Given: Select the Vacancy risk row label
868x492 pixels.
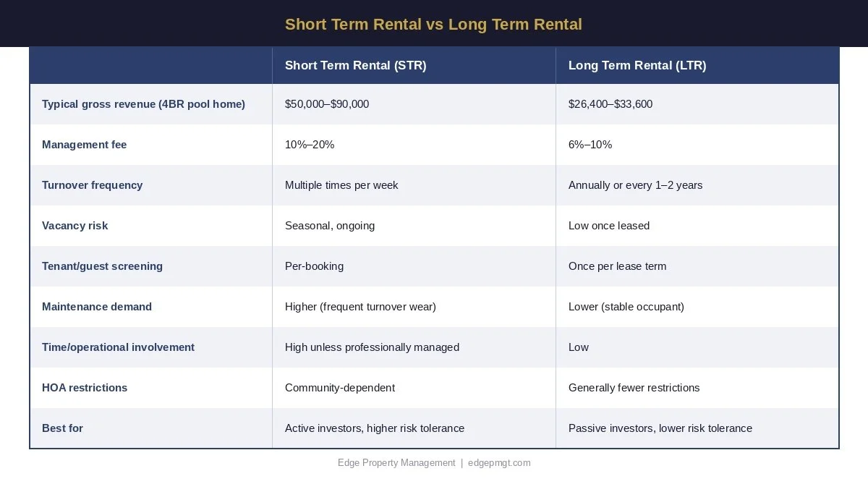Looking at the screenshot, I should pos(75,226).
